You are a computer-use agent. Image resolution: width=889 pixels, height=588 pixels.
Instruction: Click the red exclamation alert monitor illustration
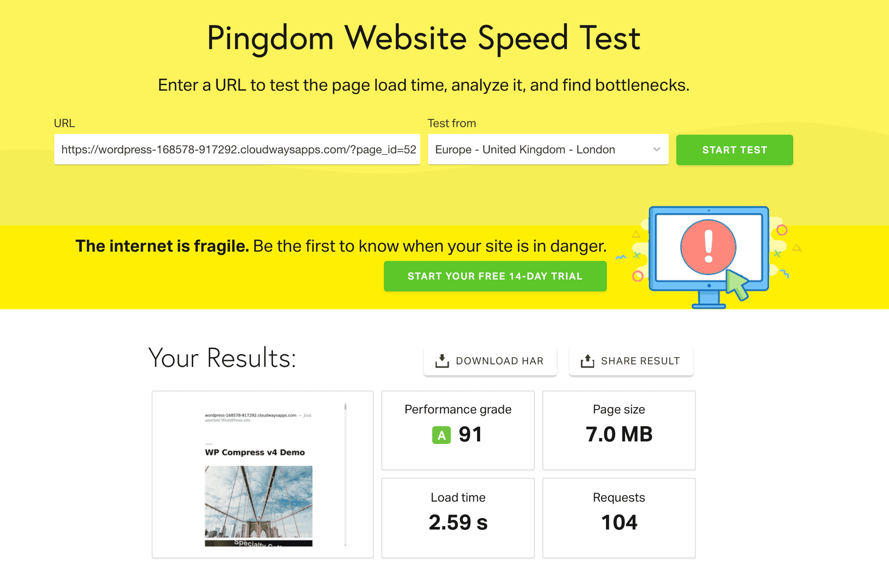(708, 247)
